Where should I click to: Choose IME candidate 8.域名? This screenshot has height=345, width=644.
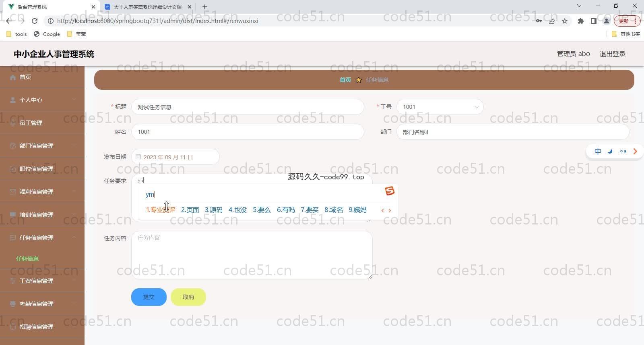334,210
